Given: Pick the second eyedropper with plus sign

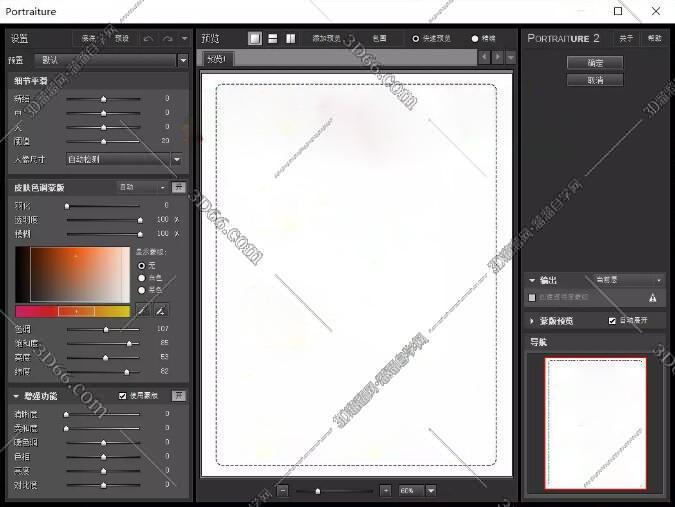Looking at the screenshot, I should click(x=161, y=311).
